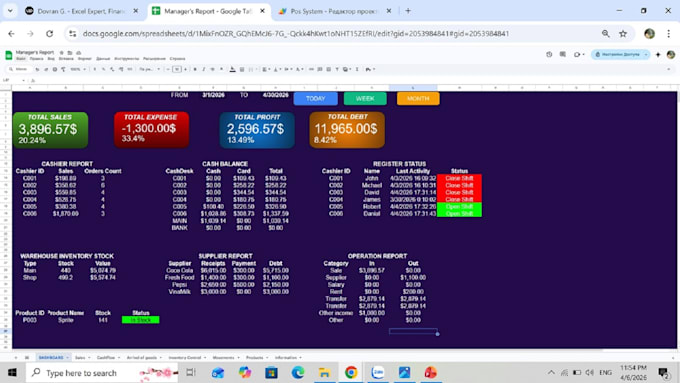This screenshot has height=383, width=680.
Task: Open the Extensions menu
Action: tap(154, 59)
